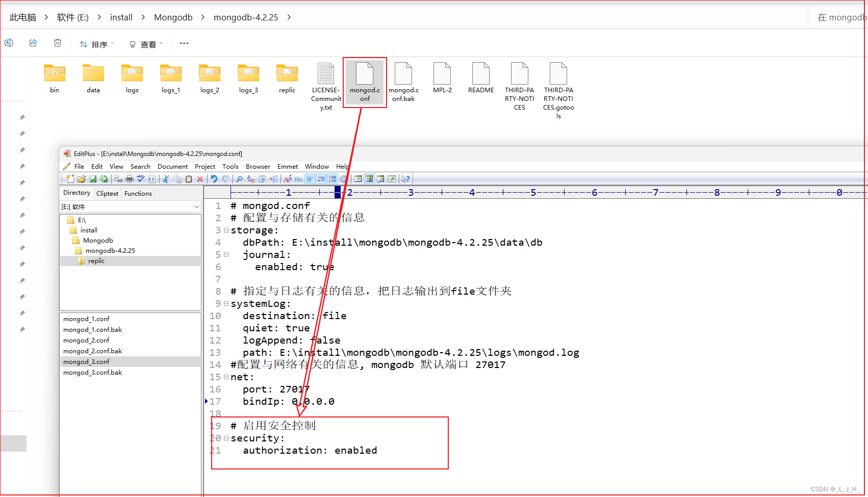
Task: Click the trash delete icon in Explorer
Action: [58, 43]
